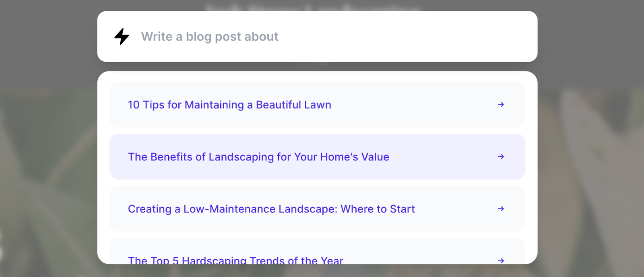Click arrow next to 'Benefits of Landscaping' suggestion

pyautogui.click(x=501, y=157)
